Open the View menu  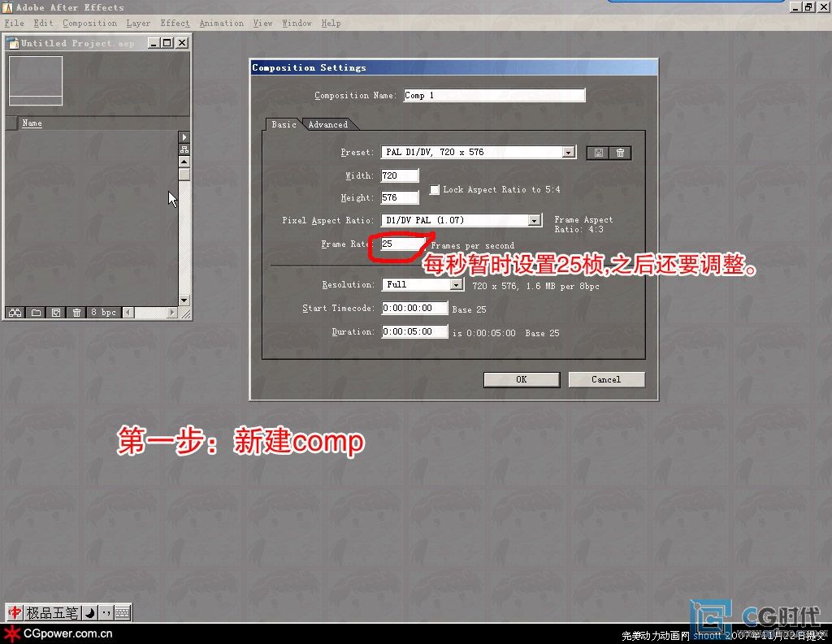click(262, 23)
